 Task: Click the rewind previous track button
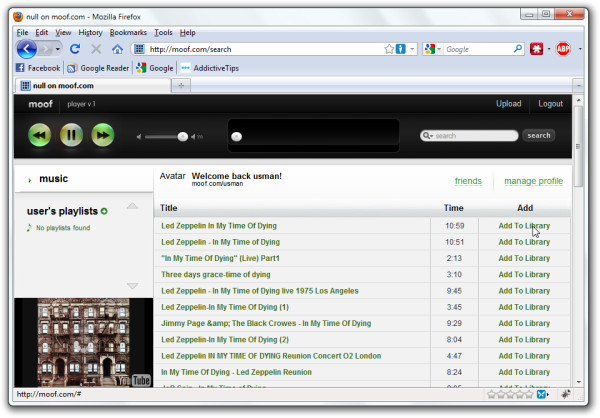click(x=39, y=135)
